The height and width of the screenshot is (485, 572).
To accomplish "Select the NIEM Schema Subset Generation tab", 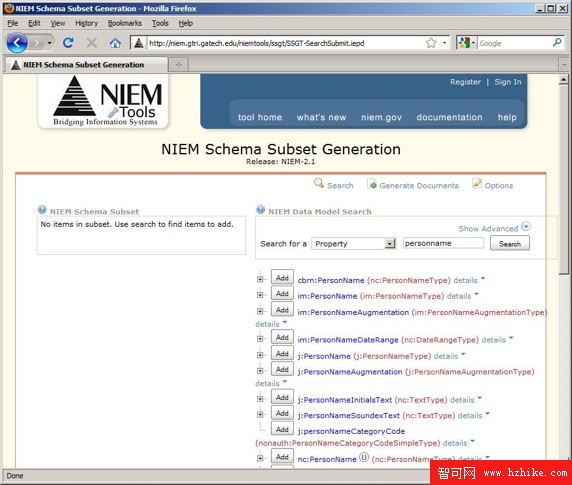I will 86,65.
